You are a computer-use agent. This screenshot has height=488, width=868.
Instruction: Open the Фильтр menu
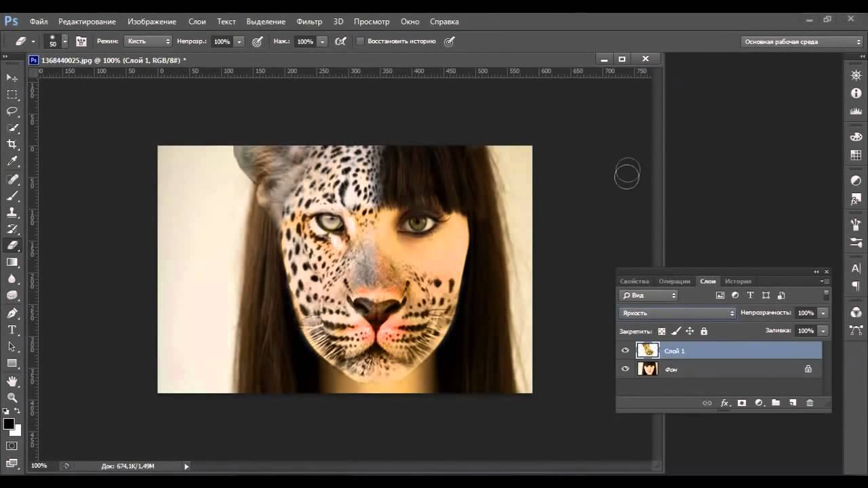pos(309,22)
